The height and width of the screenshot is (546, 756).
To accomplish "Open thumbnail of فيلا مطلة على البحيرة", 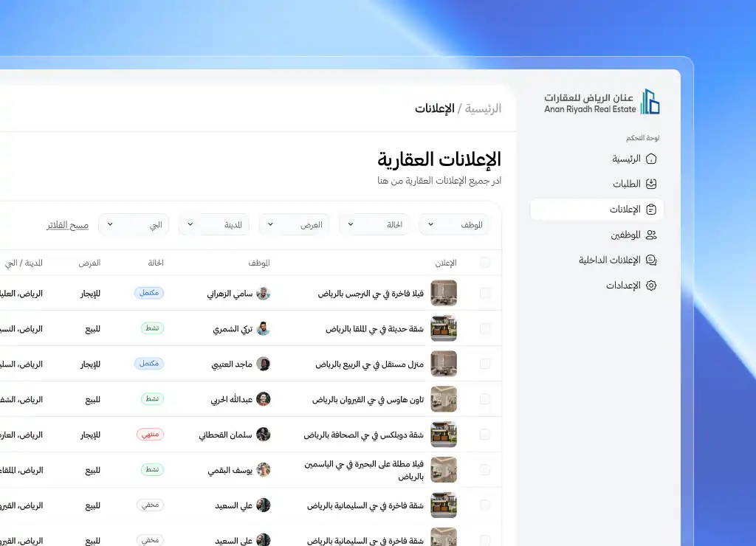I will (444, 469).
